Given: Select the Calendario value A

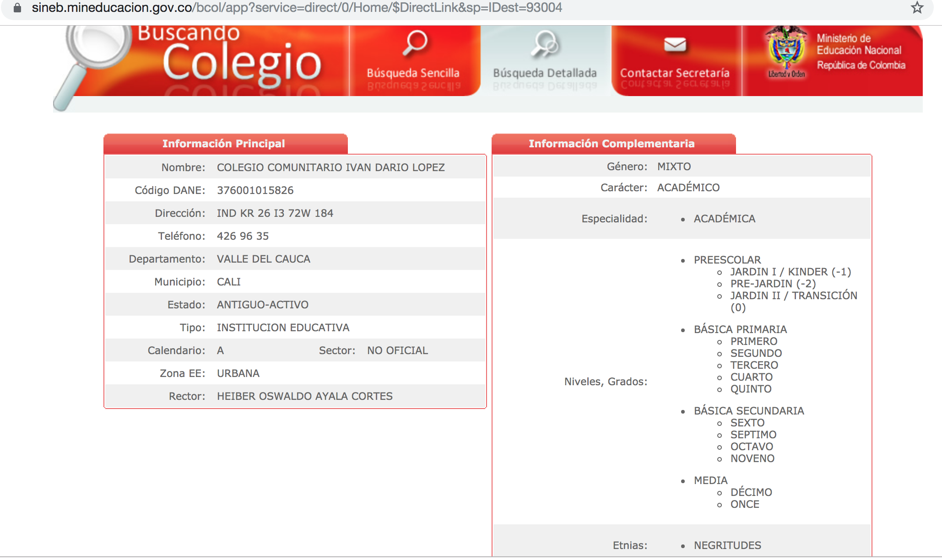Looking at the screenshot, I should pos(220,350).
